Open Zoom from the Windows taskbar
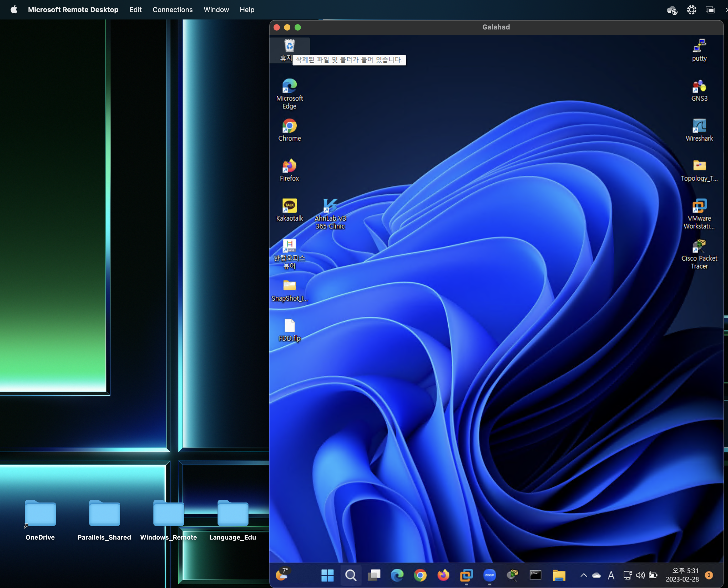728x588 pixels. click(x=489, y=575)
